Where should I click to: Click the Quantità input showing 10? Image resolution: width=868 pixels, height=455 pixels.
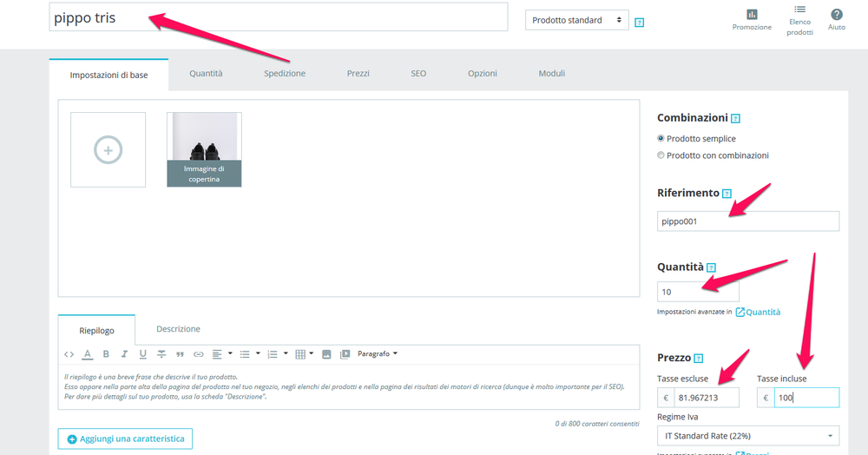(x=698, y=292)
